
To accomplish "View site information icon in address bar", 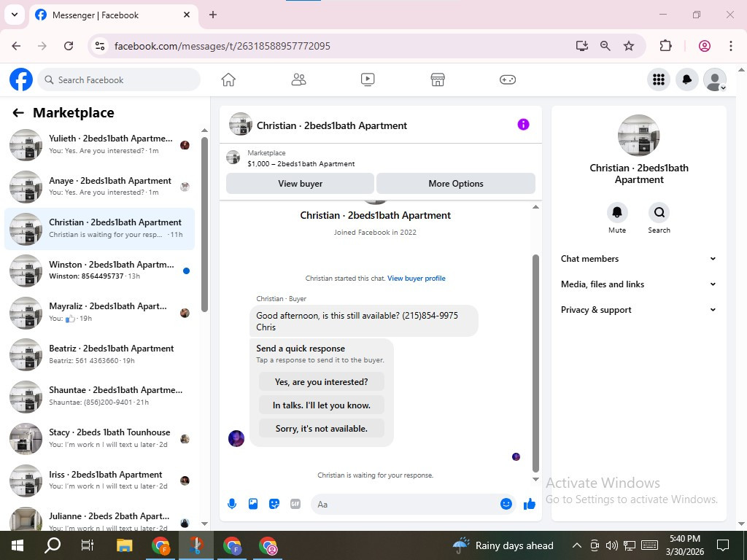I will tap(99, 46).
